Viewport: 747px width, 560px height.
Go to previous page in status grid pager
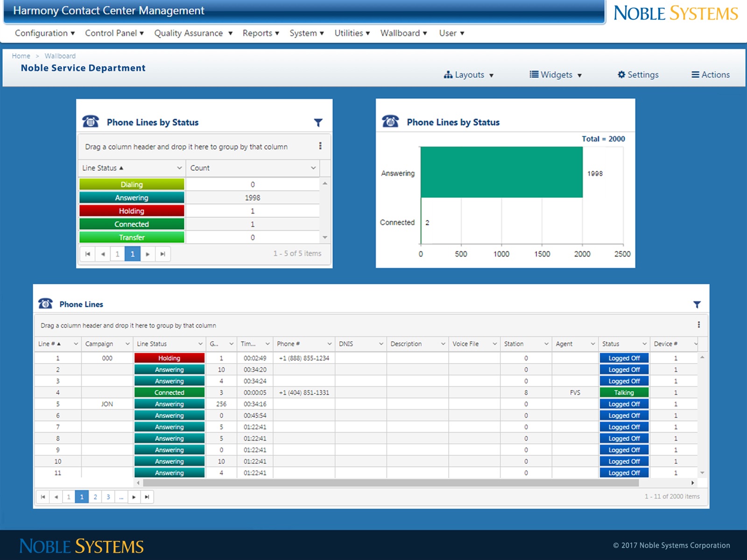point(103,254)
